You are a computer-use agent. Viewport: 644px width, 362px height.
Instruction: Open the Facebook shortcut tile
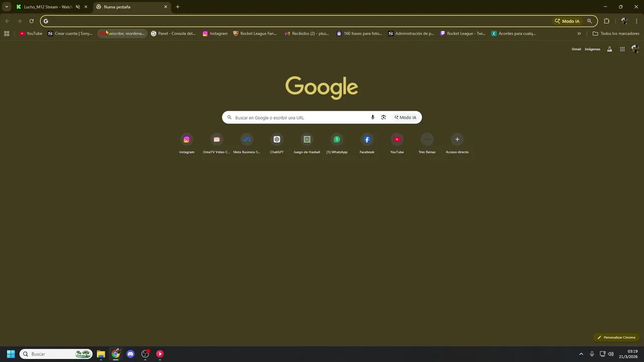(367, 143)
